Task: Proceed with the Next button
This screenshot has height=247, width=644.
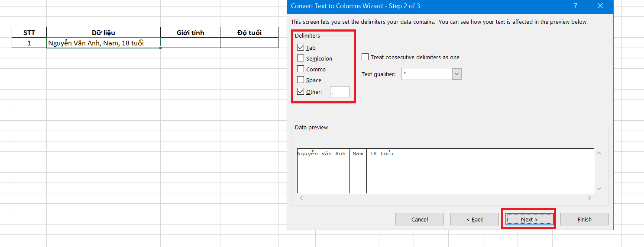Action: [x=529, y=219]
